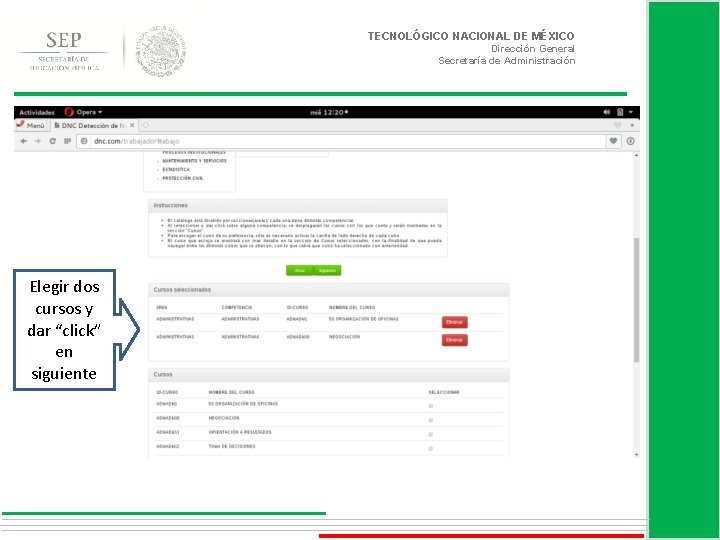This screenshot has height=540, width=720.
Task: Click the NOMBRE DEL CURSO header in Cursos seleccionados
Action: pos(352,307)
